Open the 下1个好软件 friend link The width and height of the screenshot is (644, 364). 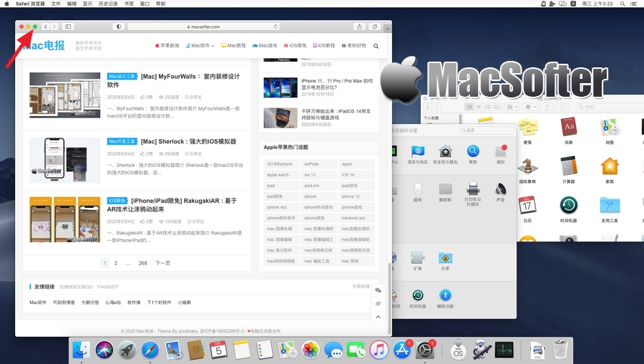[159, 302]
